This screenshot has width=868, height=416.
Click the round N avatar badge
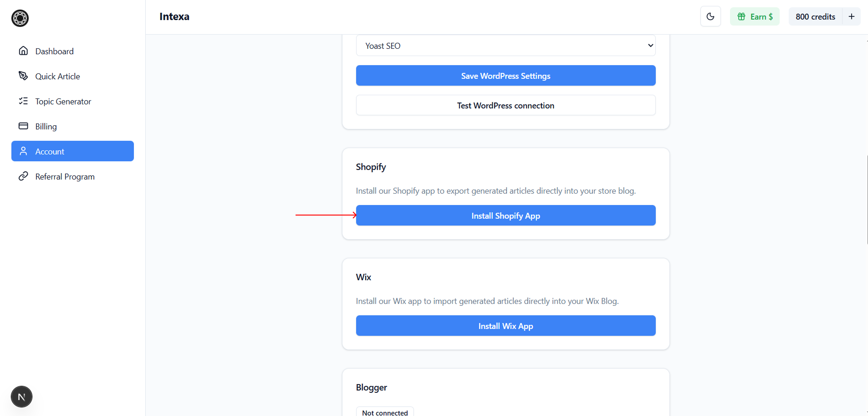coord(21,397)
